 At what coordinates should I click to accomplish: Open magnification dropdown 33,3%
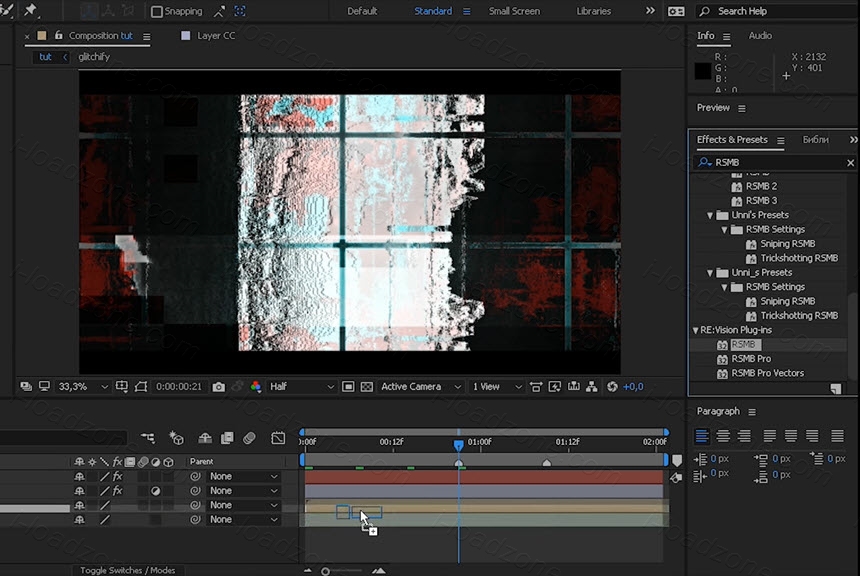coord(83,387)
